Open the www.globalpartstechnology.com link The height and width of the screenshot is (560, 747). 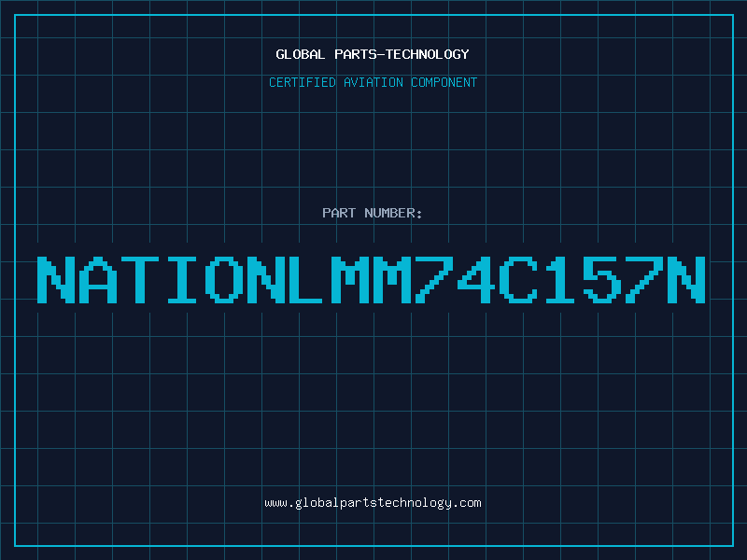[373, 503]
